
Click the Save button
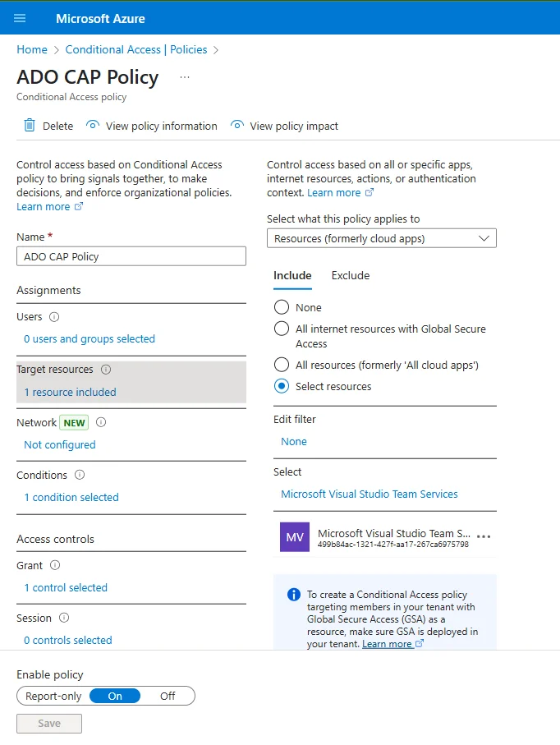pos(49,723)
